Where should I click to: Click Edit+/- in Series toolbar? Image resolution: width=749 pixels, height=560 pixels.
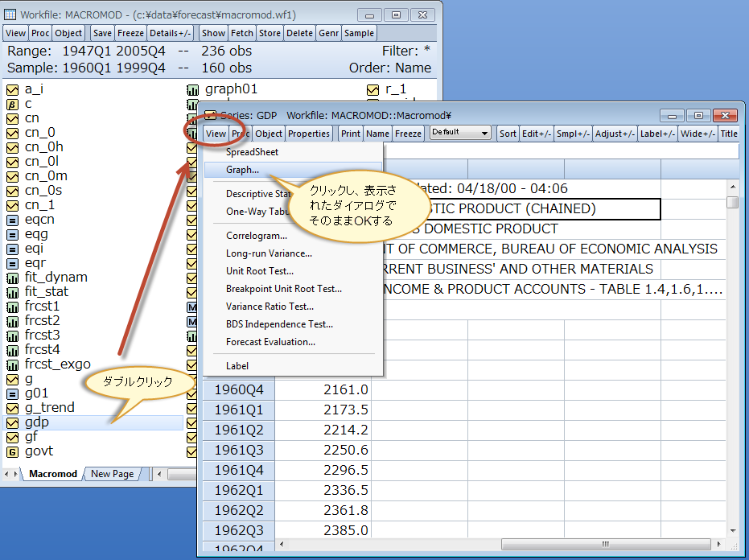537,134
